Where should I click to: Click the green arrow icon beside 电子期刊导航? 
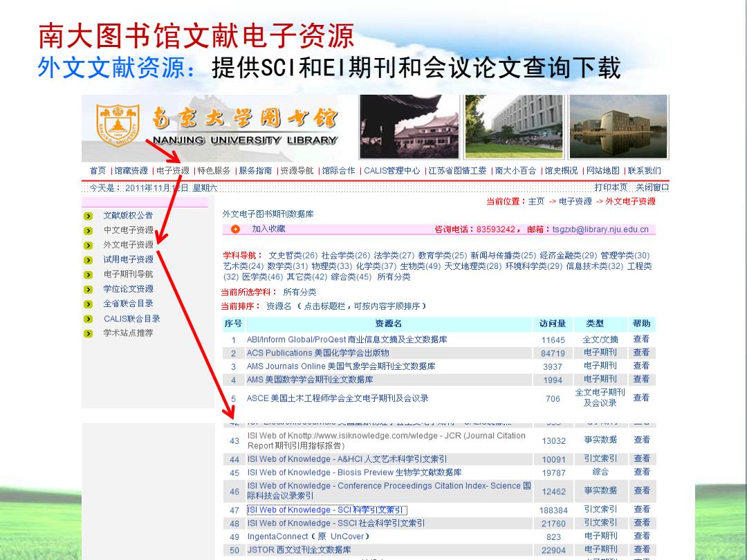(x=88, y=274)
